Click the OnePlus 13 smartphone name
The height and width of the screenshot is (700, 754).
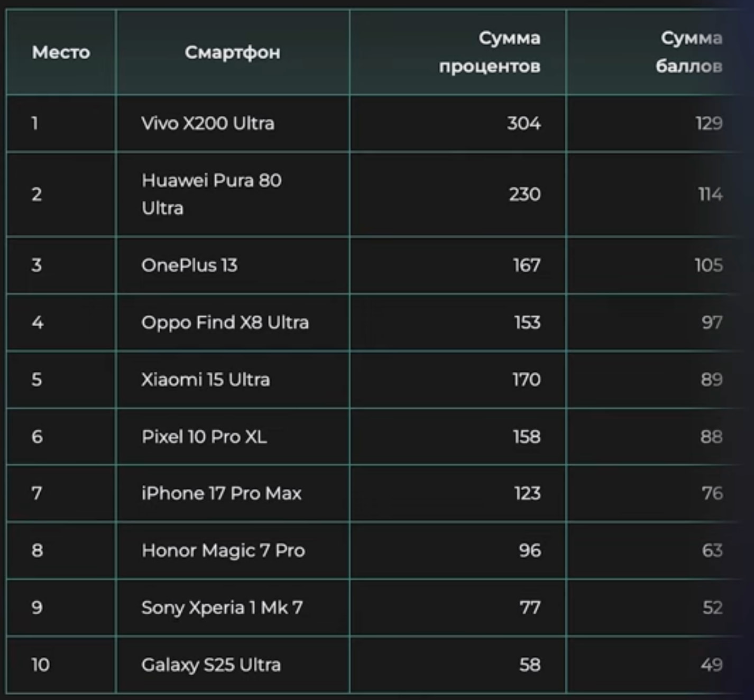tap(189, 265)
